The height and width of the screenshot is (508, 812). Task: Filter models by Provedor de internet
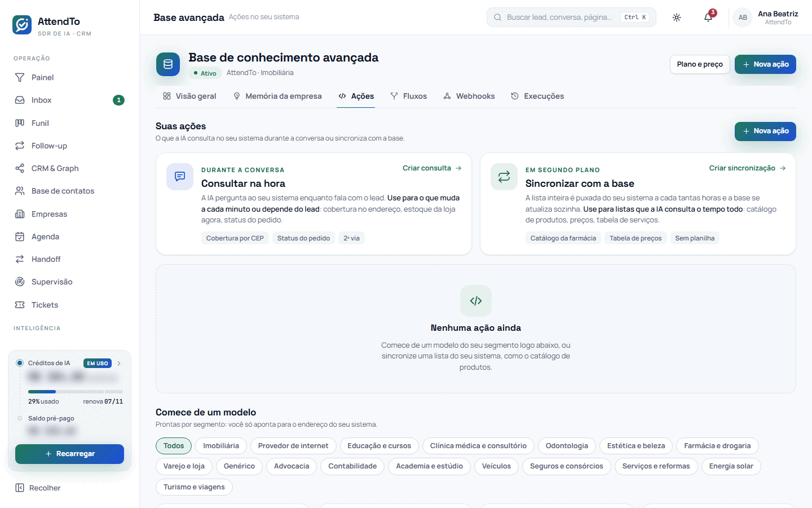pos(293,446)
